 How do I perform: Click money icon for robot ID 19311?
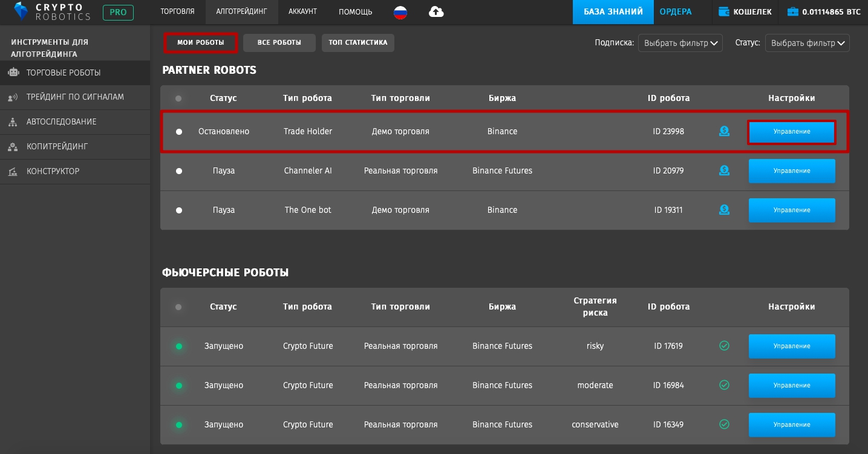[724, 210]
